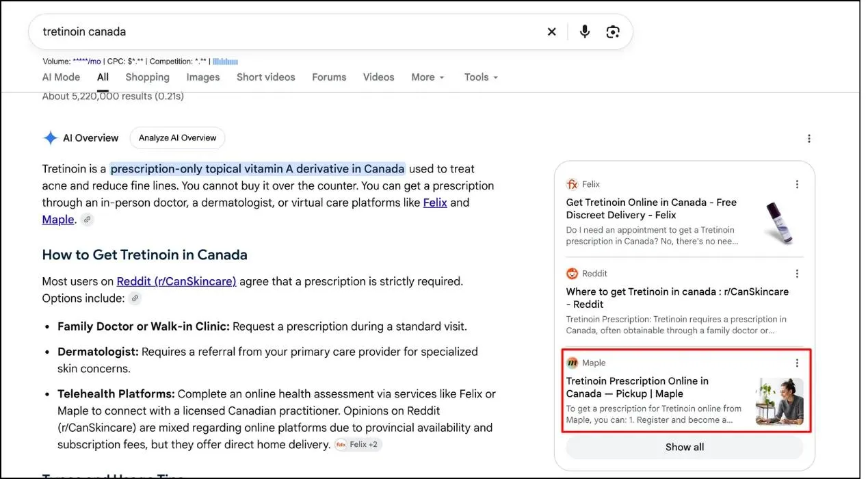Click Analyze AI Overview button

tap(177, 138)
